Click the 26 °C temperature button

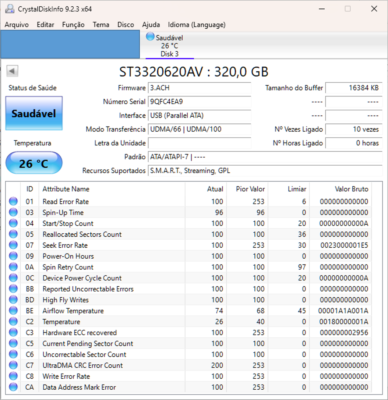[x=34, y=163]
